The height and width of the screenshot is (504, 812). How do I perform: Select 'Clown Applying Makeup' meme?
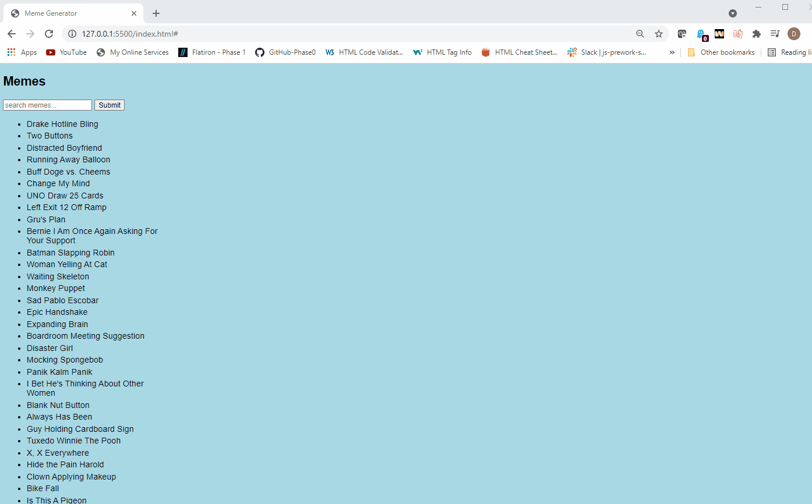point(71,477)
